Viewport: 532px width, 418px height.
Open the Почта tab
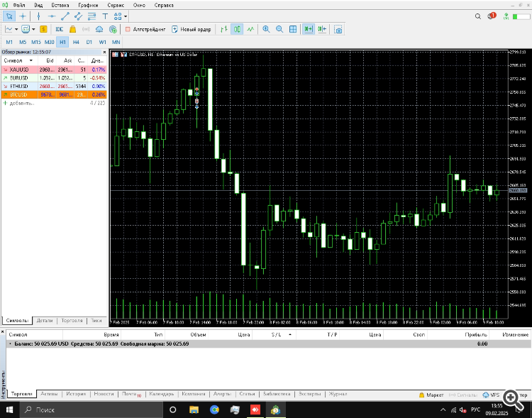click(x=131, y=394)
